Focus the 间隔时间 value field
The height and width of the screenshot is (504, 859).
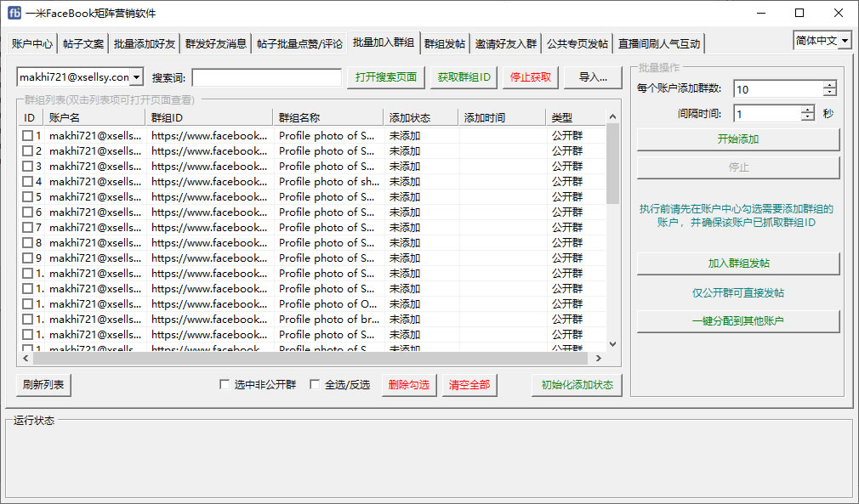767,114
